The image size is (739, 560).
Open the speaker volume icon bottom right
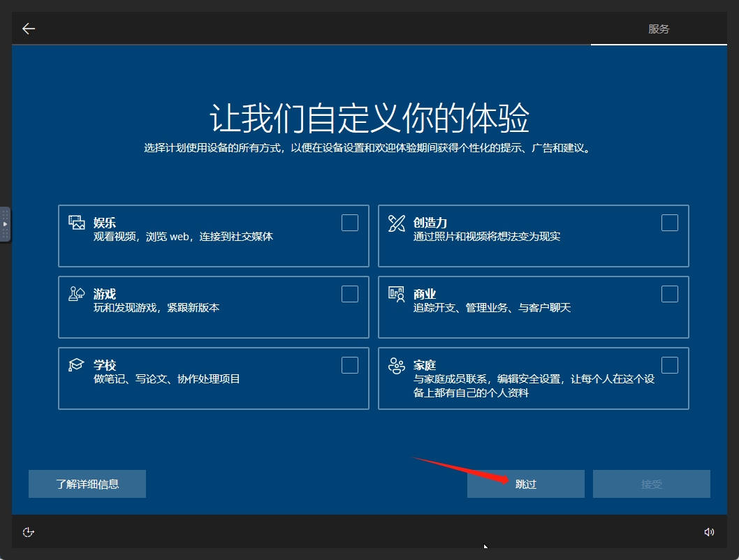(x=710, y=531)
